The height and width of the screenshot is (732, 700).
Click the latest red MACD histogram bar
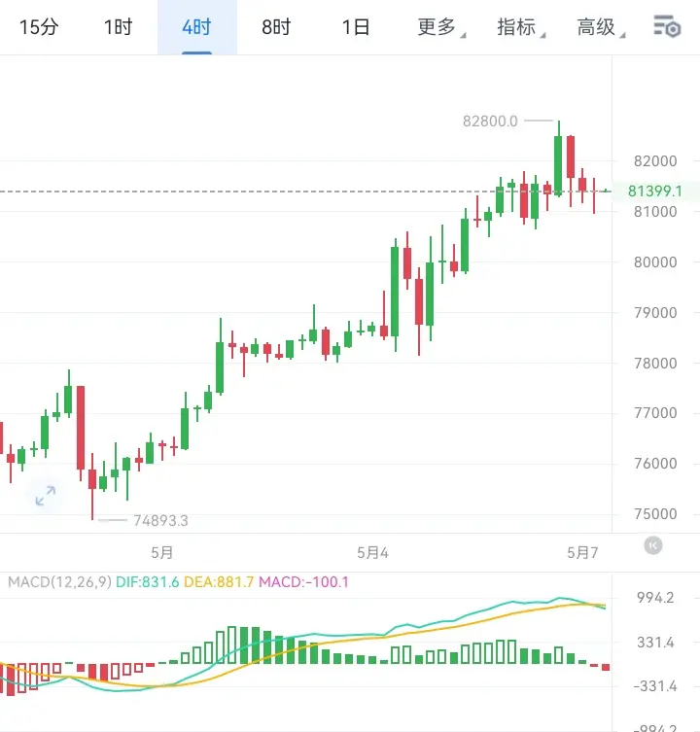[606, 667]
